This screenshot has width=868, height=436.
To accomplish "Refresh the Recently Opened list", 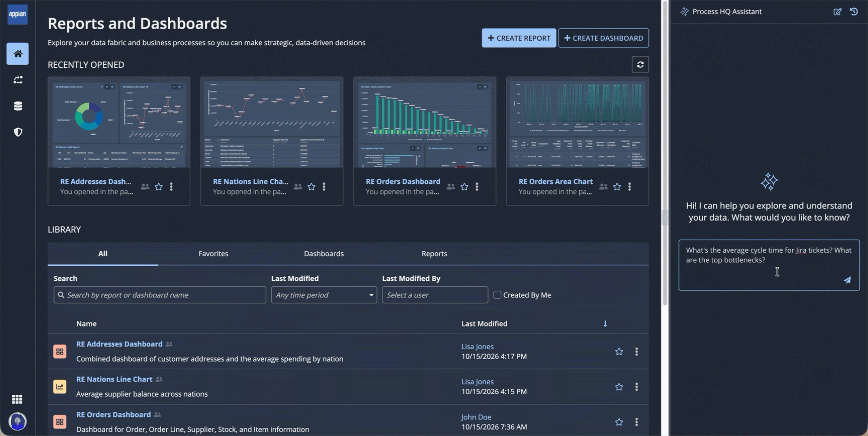I will coord(640,65).
